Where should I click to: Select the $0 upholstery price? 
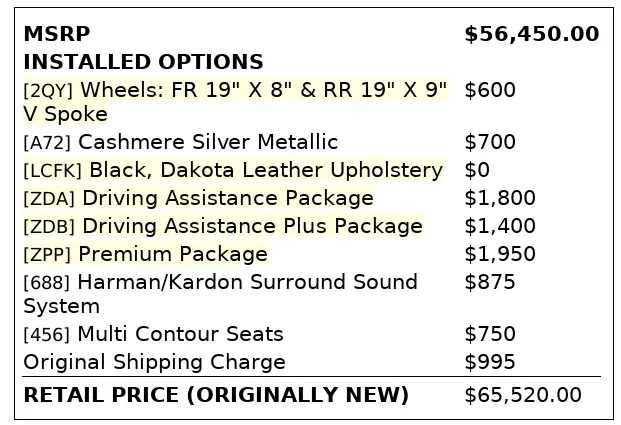tap(477, 171)
